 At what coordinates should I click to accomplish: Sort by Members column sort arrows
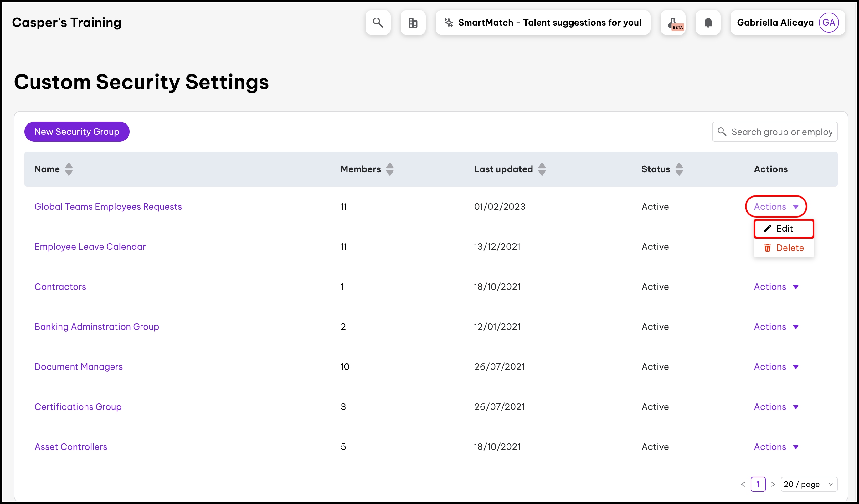tap(390, 169)
